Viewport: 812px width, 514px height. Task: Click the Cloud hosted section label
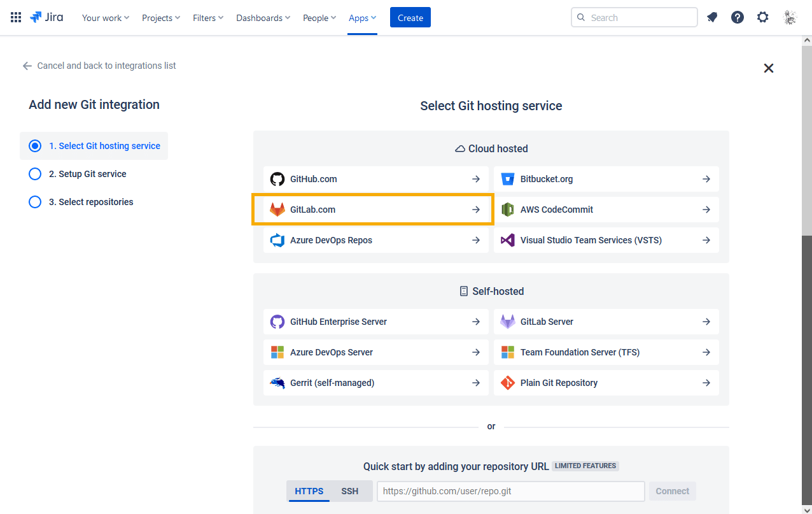coord(491,148)
